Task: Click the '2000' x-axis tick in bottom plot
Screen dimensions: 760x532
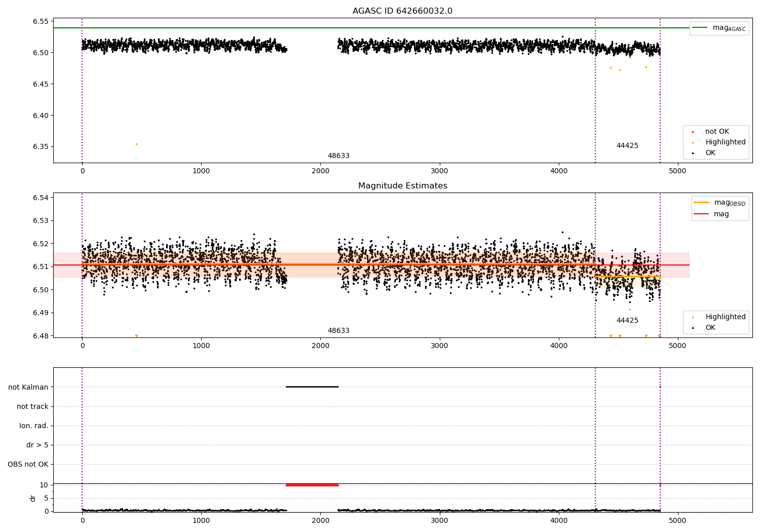Action: tap(320, 520)
